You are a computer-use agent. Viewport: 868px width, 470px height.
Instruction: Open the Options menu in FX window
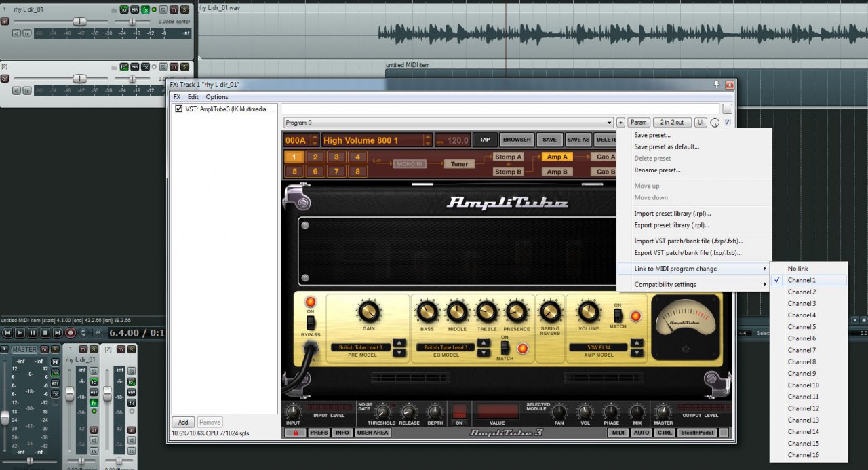point(217,97)
